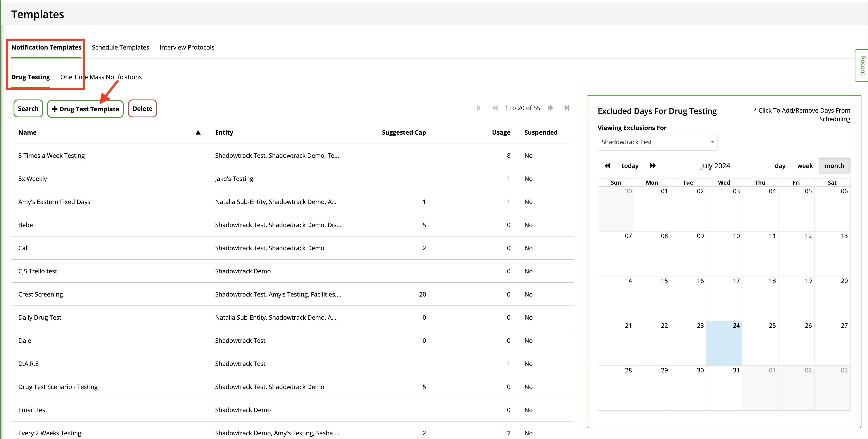This screenshot has height=439, width=868.
Task: Switch calendar to day view
Action: point(780,166)
